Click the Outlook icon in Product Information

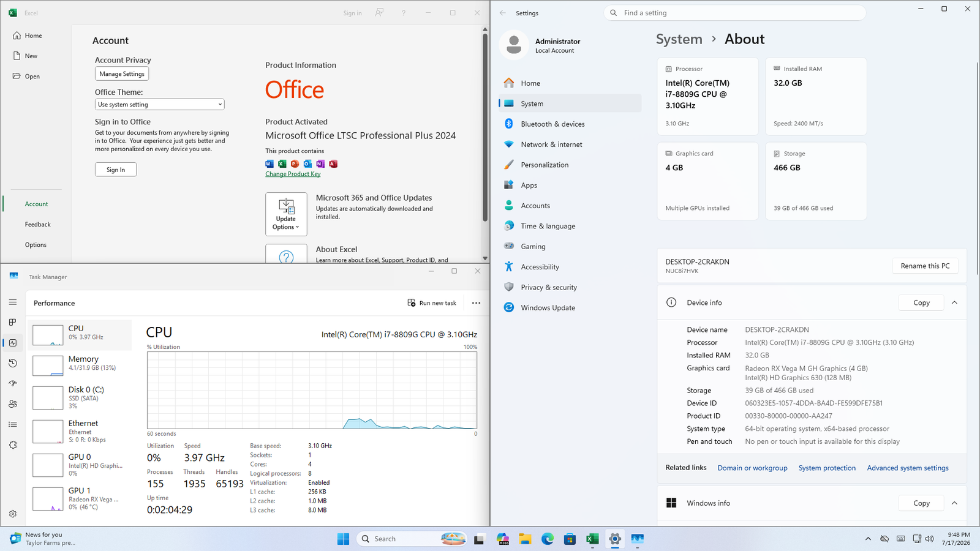tap(307, 163)
